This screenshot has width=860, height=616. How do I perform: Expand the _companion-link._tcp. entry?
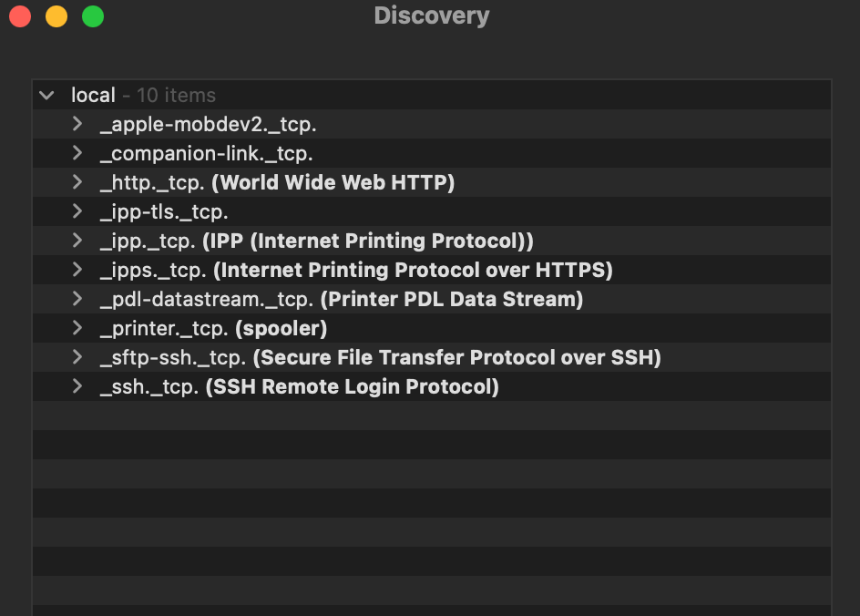[77, 153]
